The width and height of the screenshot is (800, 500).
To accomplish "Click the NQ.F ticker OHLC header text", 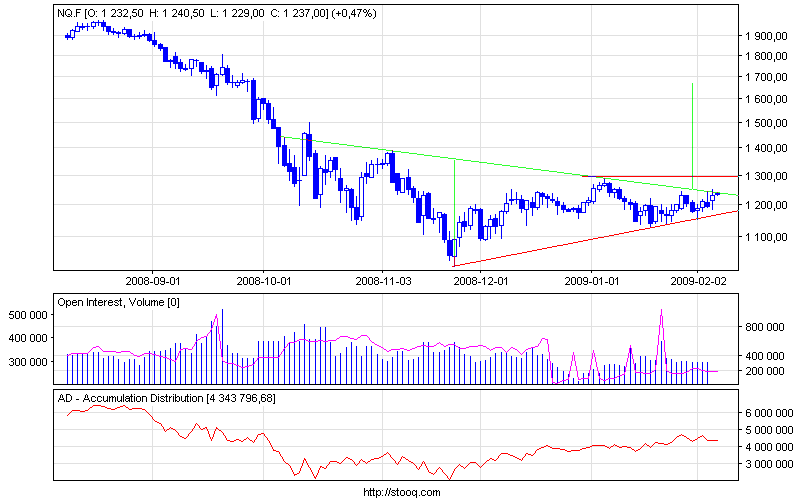I will coord(217,13).
